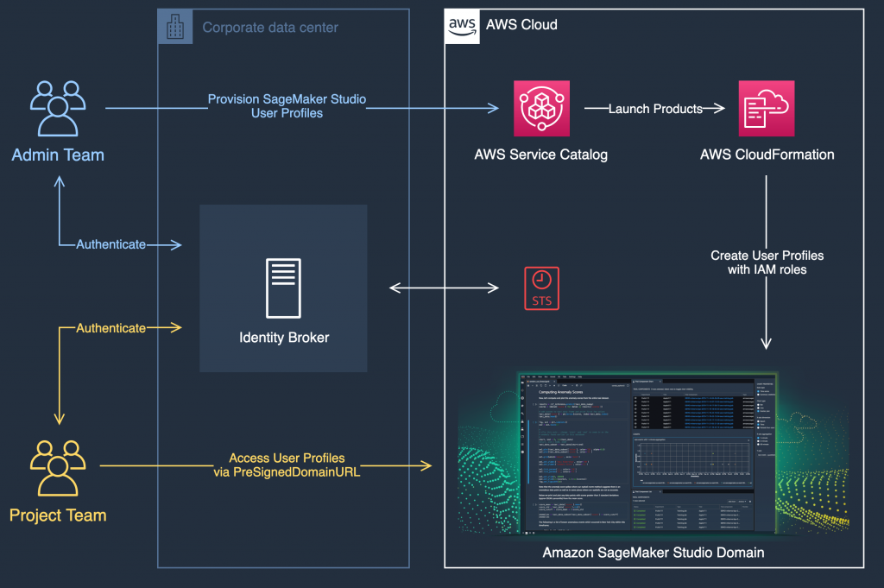This screenshot has height=588, width=884.
Task: Click the Computing Anomaly Scores notebook heading
Action: point(559,392)
